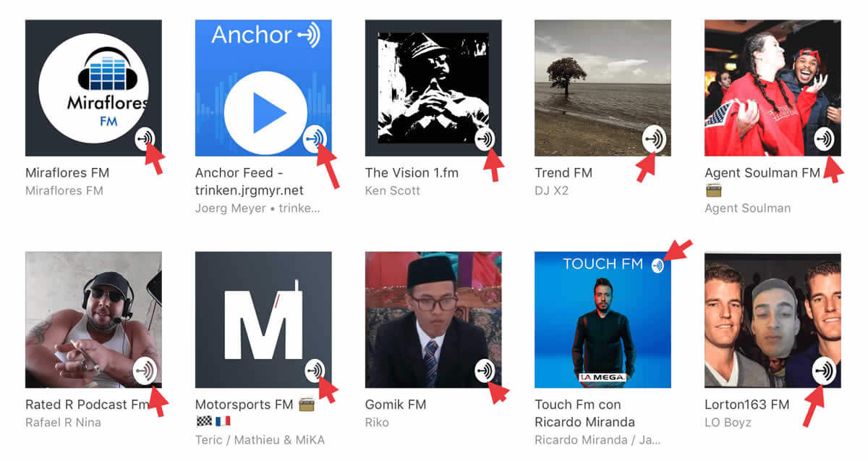Open the Miraflores FM podcast title
868x461 pixels.
[x=67, y=173]
